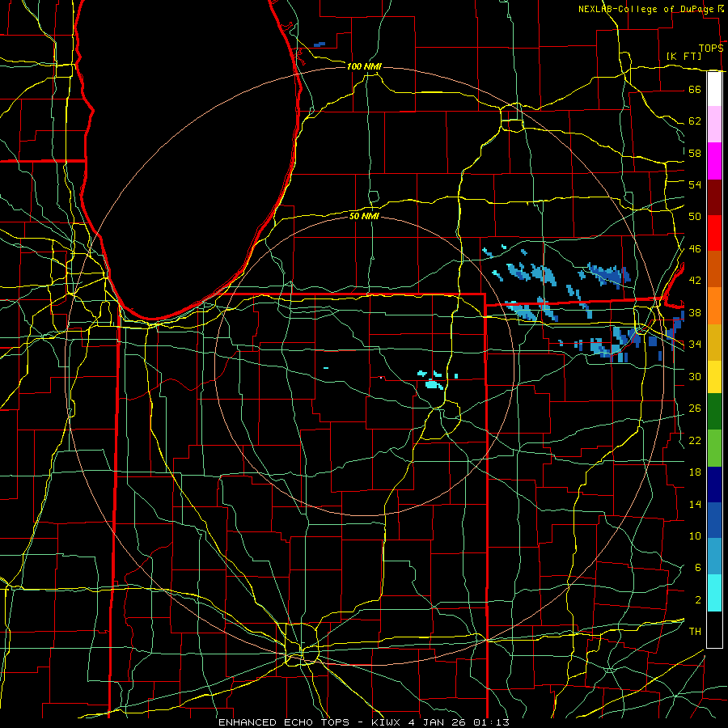
Task: Click the light orange legend swatch
Action: point(714,306)
